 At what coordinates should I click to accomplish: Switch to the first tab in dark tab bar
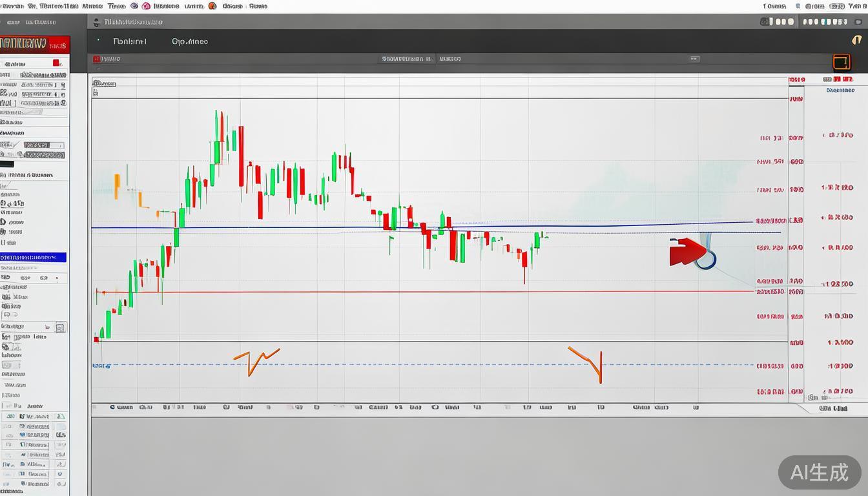[130, 41]
